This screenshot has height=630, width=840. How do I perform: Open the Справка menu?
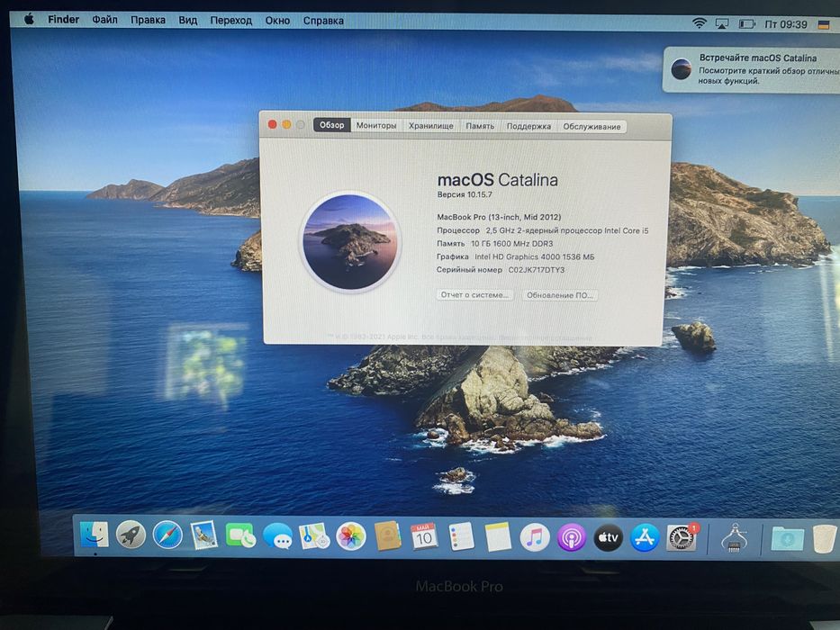tap(323, 21)
